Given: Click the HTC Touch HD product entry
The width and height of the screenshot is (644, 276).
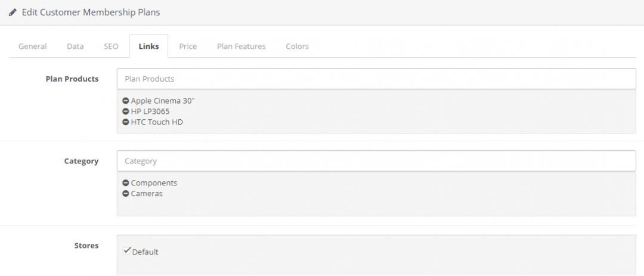Looking at the screenshot, I should 157,122.
